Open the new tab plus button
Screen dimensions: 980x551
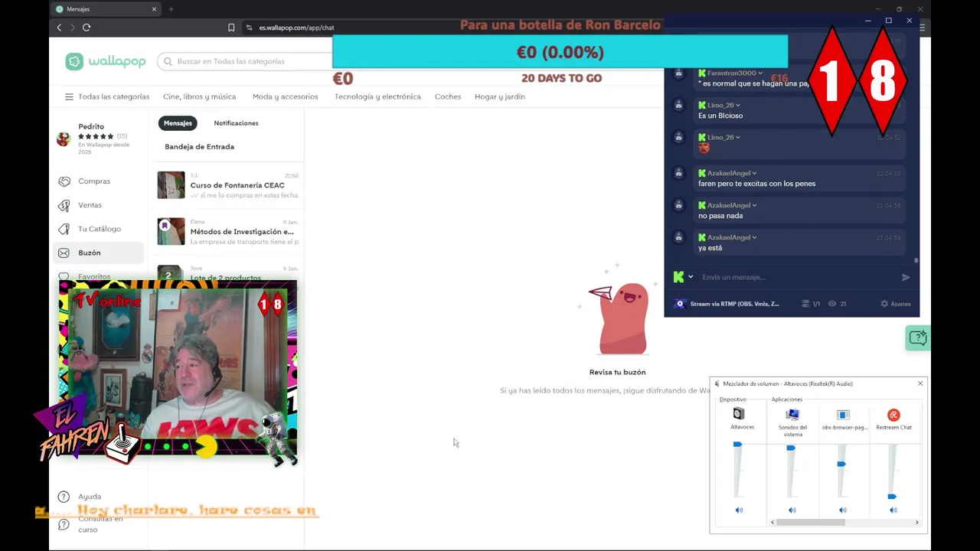click(x=171, y=9)
